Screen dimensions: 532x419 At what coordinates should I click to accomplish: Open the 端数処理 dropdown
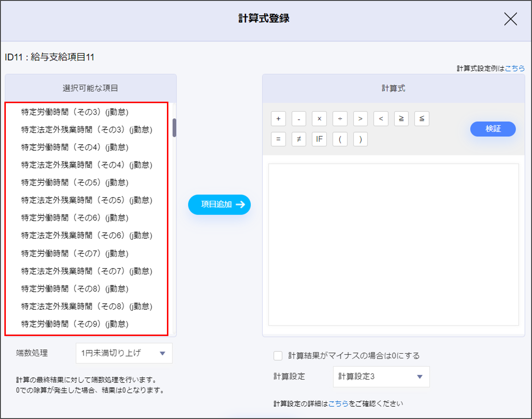click(124, 353)
